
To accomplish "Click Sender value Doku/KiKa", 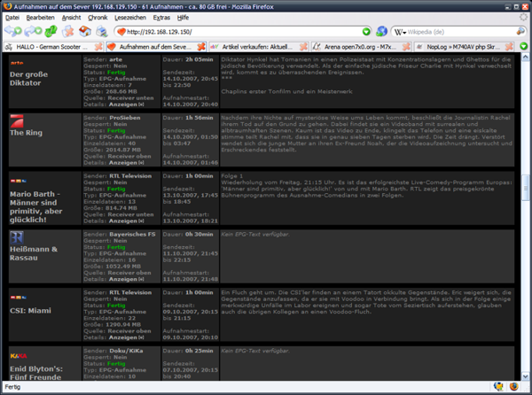I will [126, 351].
